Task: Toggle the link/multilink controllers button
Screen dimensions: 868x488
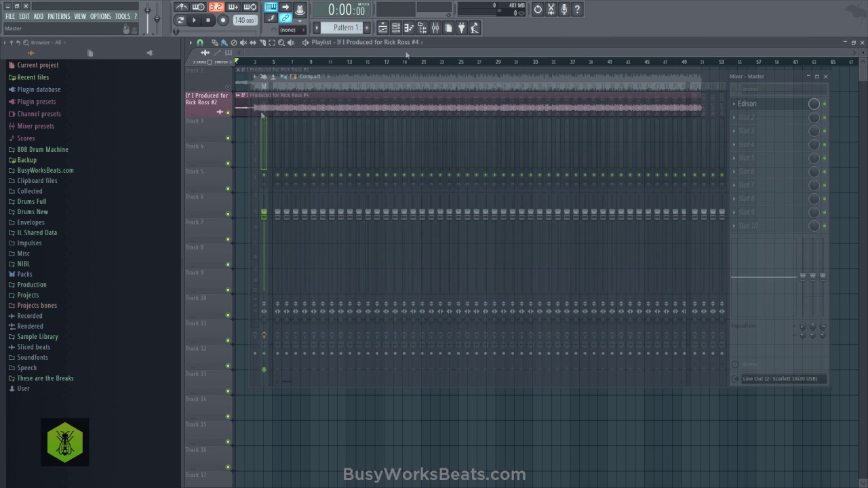Action: click(285, 18)
